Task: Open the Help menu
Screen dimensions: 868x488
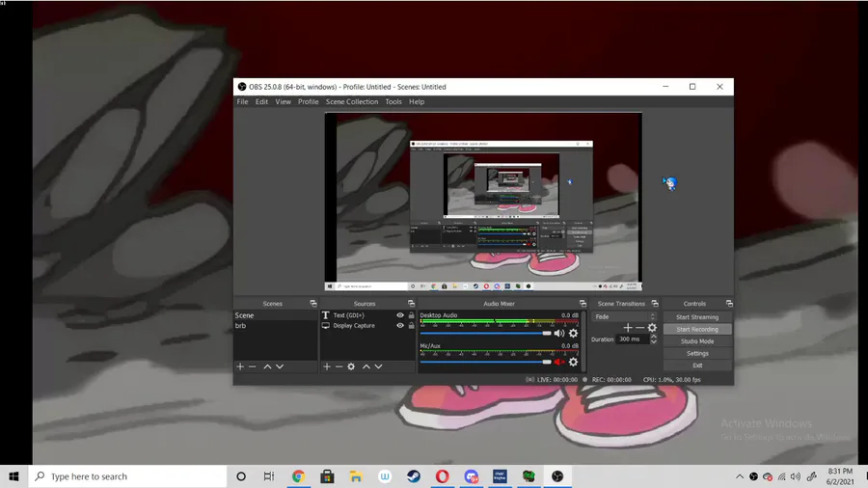Action: (x=417, y=102)
